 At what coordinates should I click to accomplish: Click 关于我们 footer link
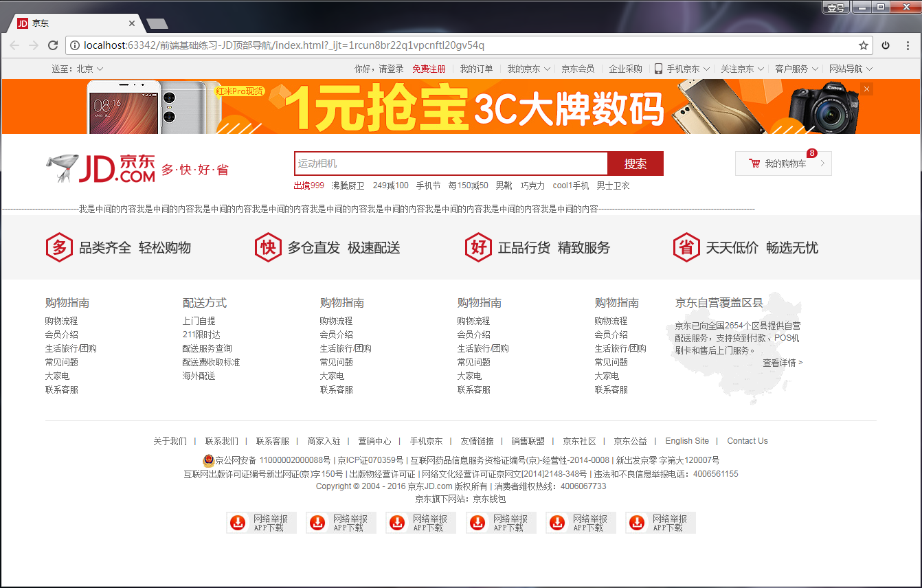(x=170, y=441)
